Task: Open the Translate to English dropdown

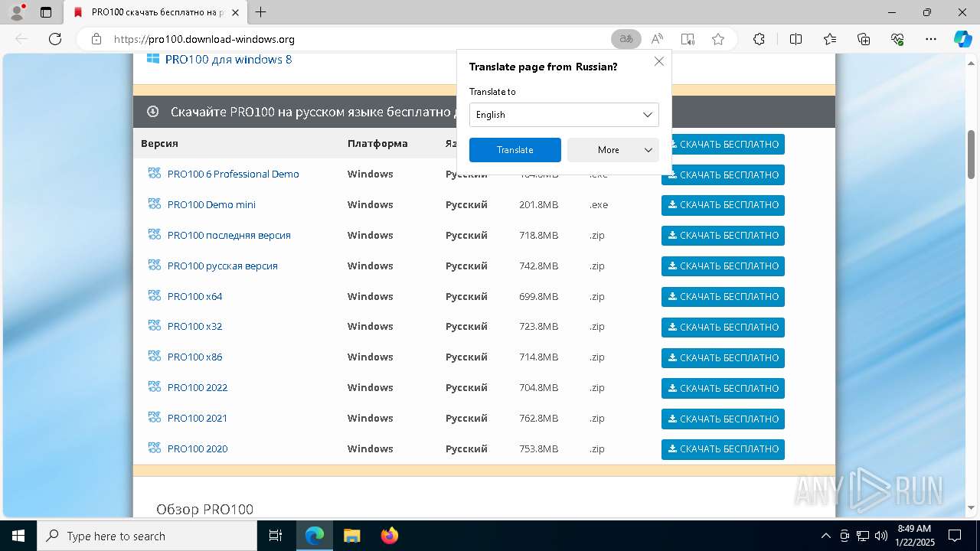Action: (564, 115)
